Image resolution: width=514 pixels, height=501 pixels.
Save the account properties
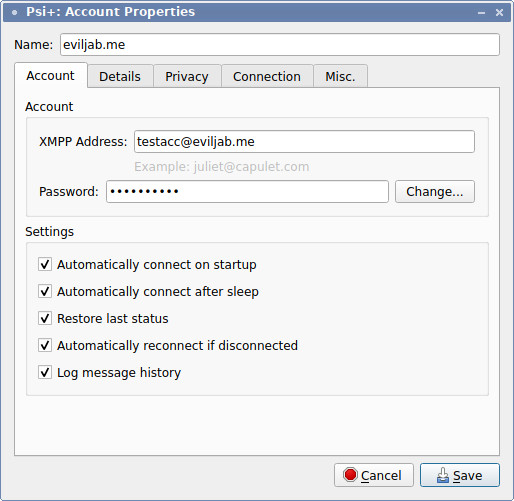[x=460, y=475]
